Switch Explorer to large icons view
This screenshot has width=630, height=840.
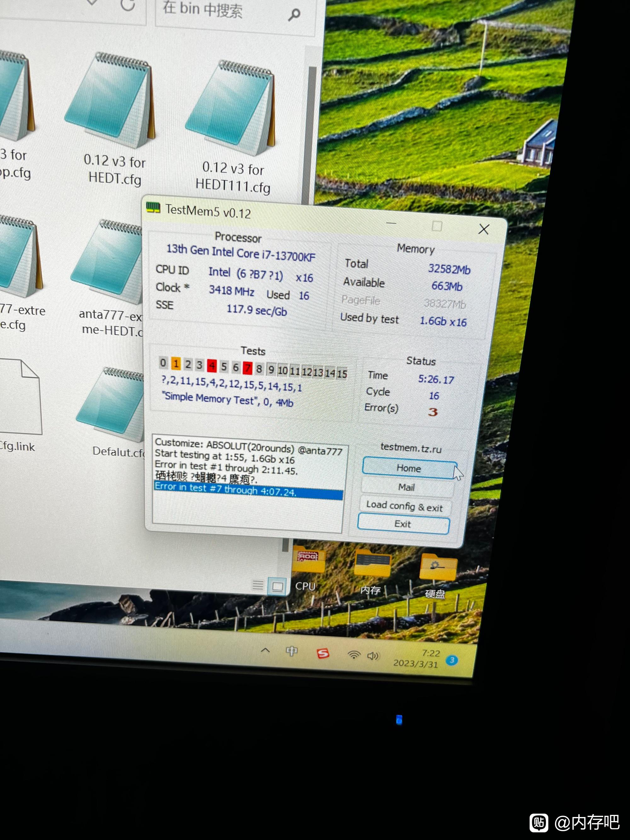(278, 587)
